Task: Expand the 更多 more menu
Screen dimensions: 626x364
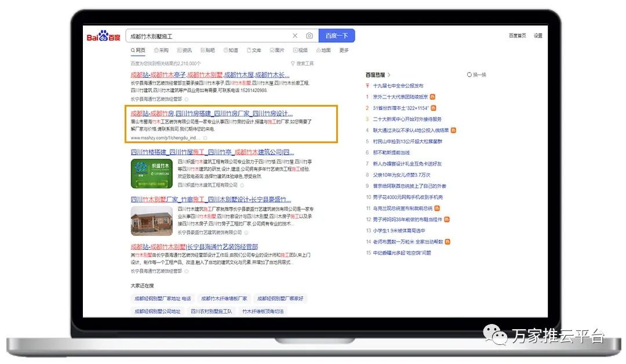Action: (344, 50)
